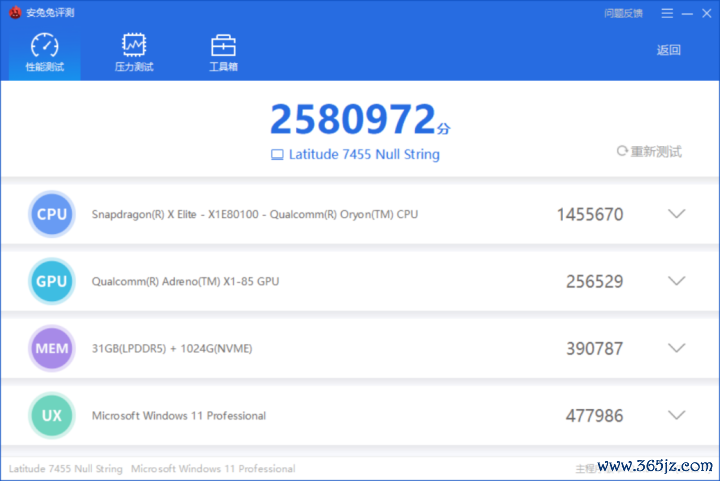Minimize the AnTuTu window
The height and width of the screenshot is (481, 720).
[687, 14]
